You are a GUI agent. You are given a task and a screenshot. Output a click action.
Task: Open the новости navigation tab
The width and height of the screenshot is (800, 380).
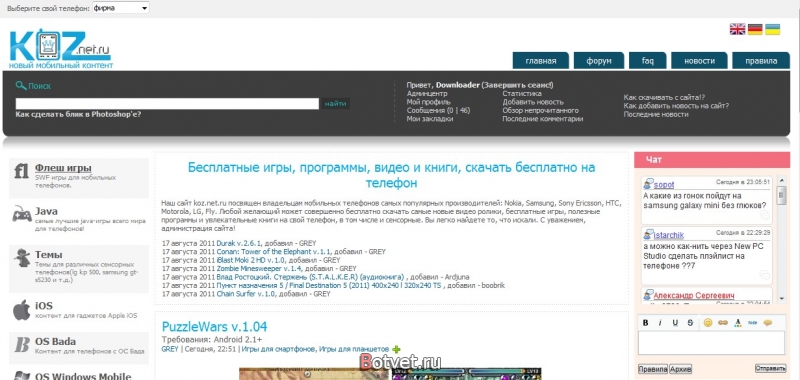coord(699,61)
